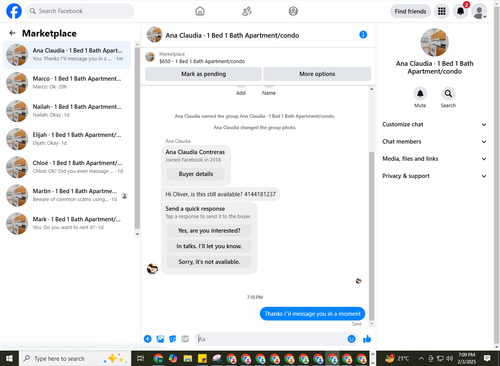Adjust the volume from the system tray
The width and height of the screenshot is (500, 366).
(449, 359)
